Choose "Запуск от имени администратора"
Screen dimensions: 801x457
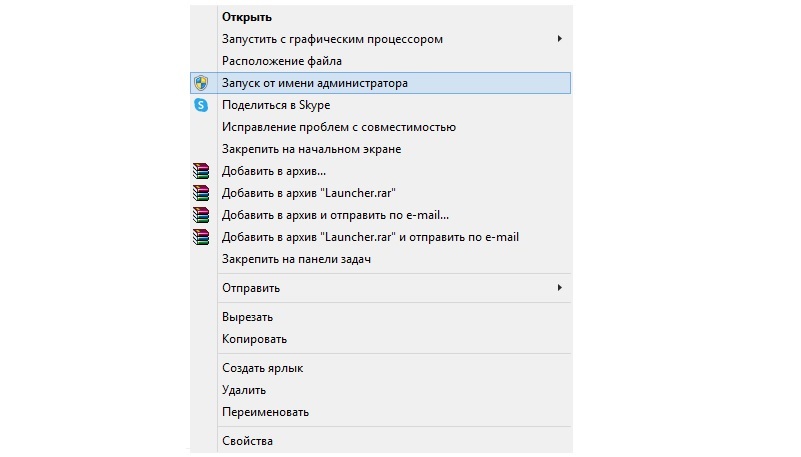click(315, 83)
